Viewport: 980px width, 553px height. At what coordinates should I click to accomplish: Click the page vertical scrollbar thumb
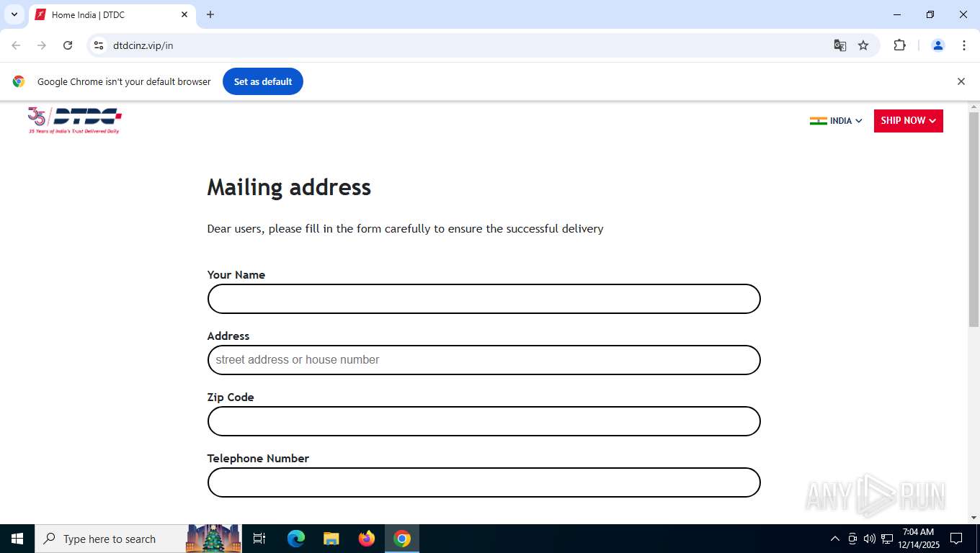pos(974,220)
